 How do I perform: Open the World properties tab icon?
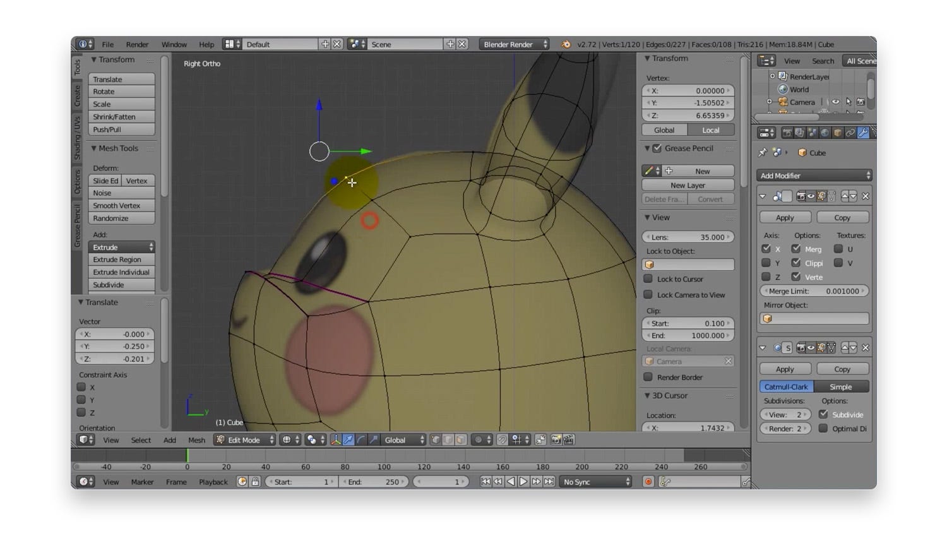click(825, 133)
